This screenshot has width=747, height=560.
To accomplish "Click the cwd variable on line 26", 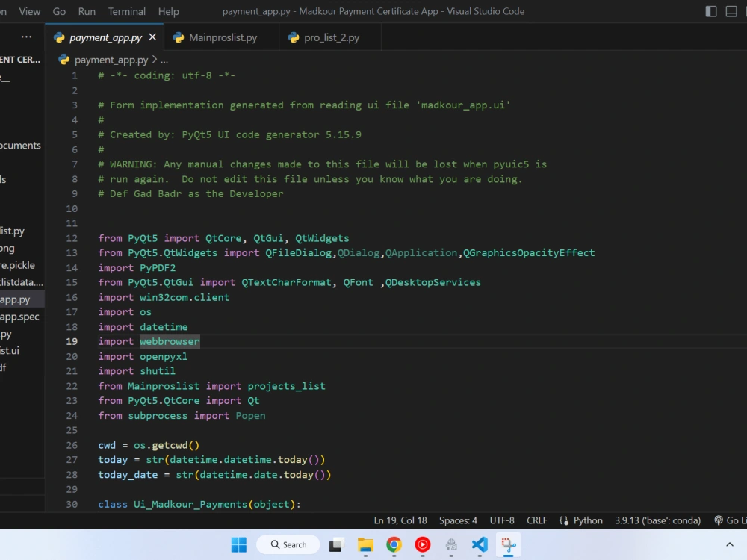I will coord(107,445).
